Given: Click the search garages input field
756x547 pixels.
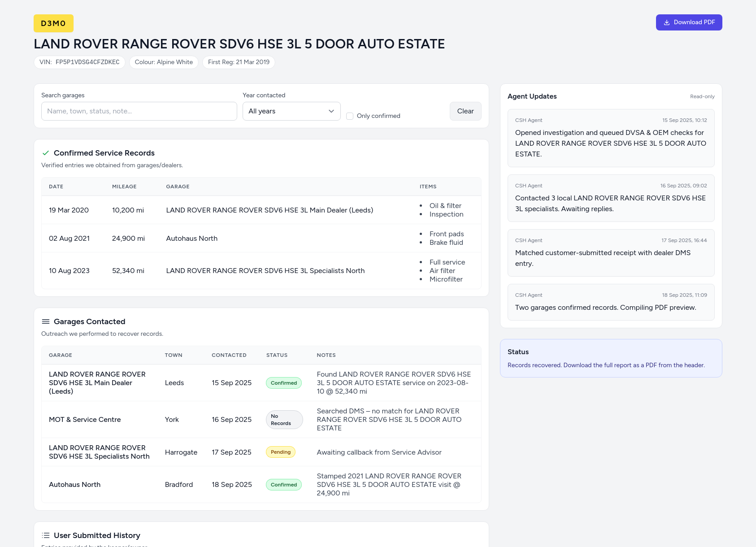Looking at the screenshot, I should [x=139, y=111].
